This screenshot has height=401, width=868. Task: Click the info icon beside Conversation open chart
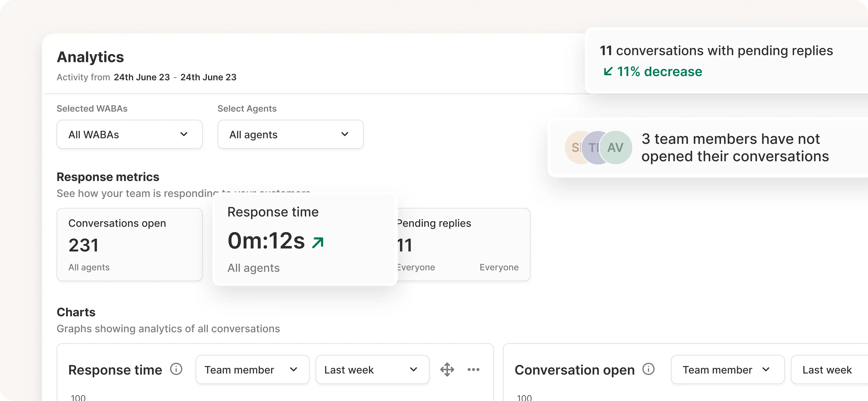[x=648, y=369]
